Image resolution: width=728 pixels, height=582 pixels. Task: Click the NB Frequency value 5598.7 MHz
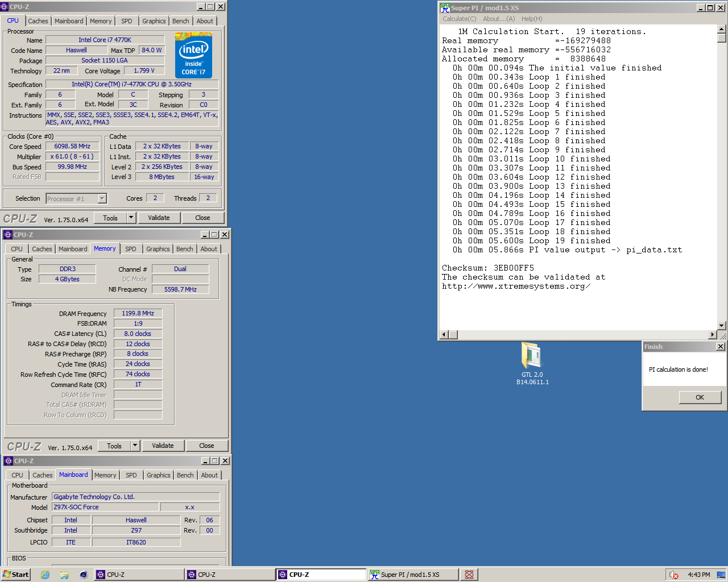point(180,289)
